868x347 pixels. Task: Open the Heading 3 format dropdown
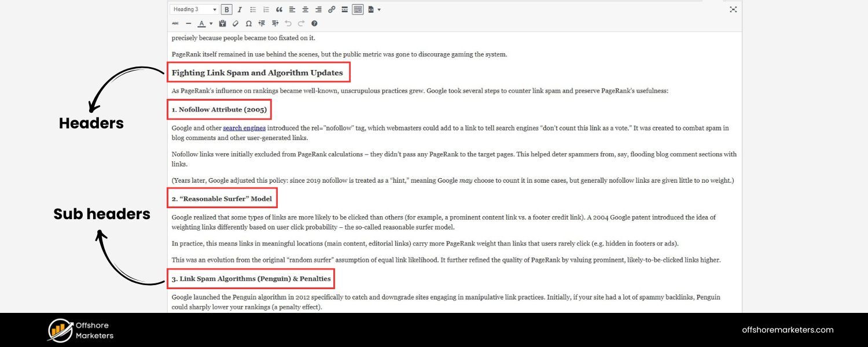[x=196, y=9]
